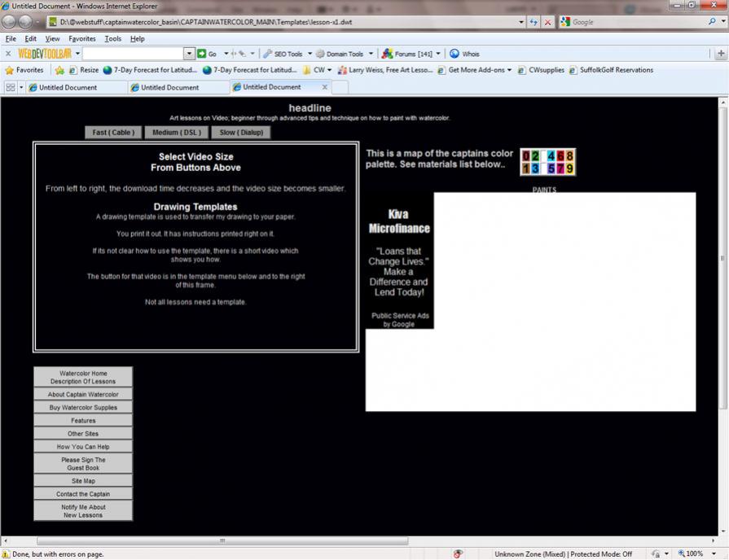Open the search provider dropdown arrow
Screen dimensions: 729x560
(723, 21)
